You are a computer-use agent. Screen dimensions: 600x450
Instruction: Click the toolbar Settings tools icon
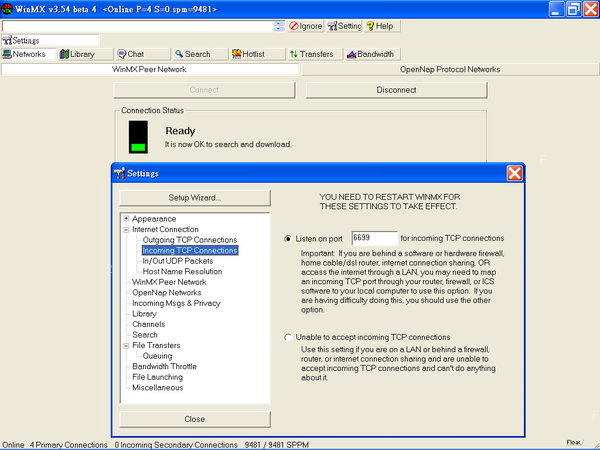pos(332,26)
